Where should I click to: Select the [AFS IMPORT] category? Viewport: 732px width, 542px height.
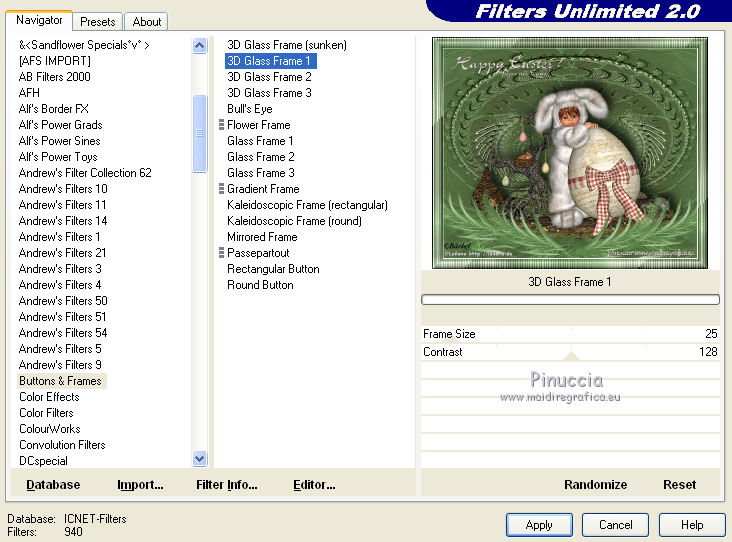pyautogui.click(x=55, y=61)
